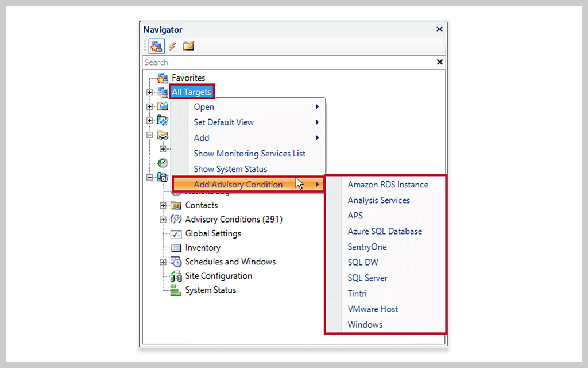Select the Navigator tree view toolbar icon
The image size is (588, 368).
pos(156,46)
